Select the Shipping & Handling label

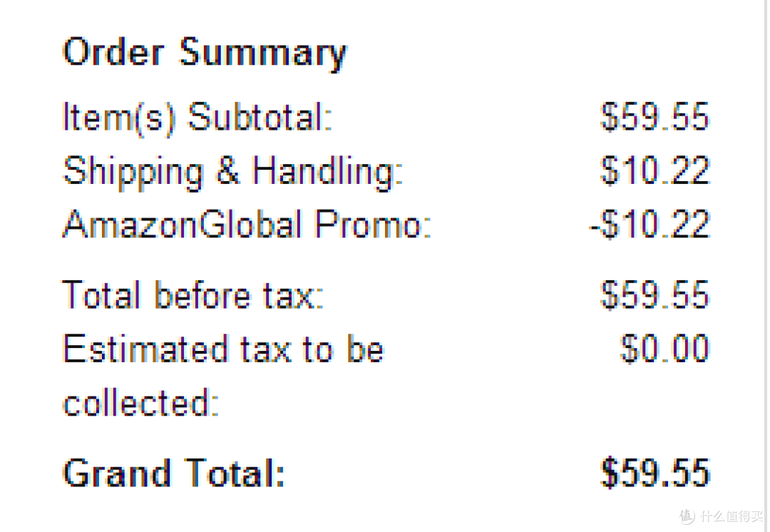(233, 172)
